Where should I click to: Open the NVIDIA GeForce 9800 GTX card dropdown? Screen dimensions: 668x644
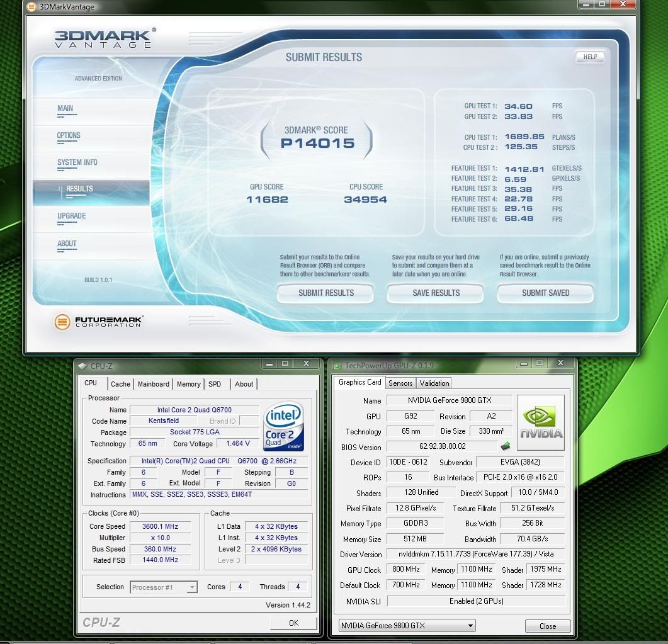tap(407, 625)
